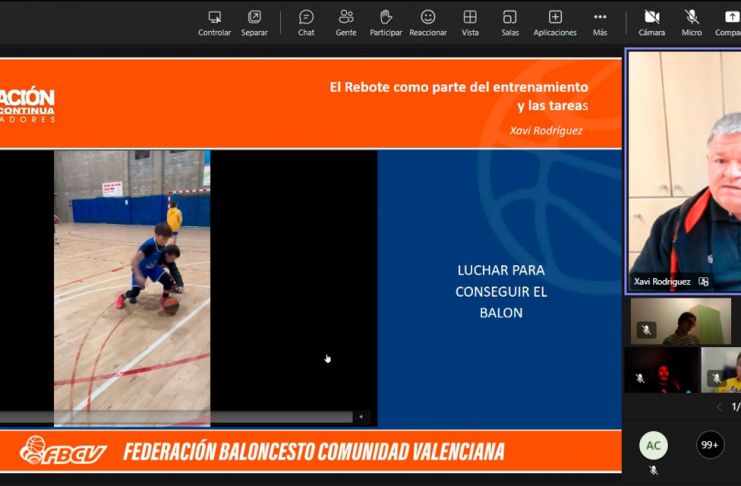Open the Chat panel

(306, 23)
